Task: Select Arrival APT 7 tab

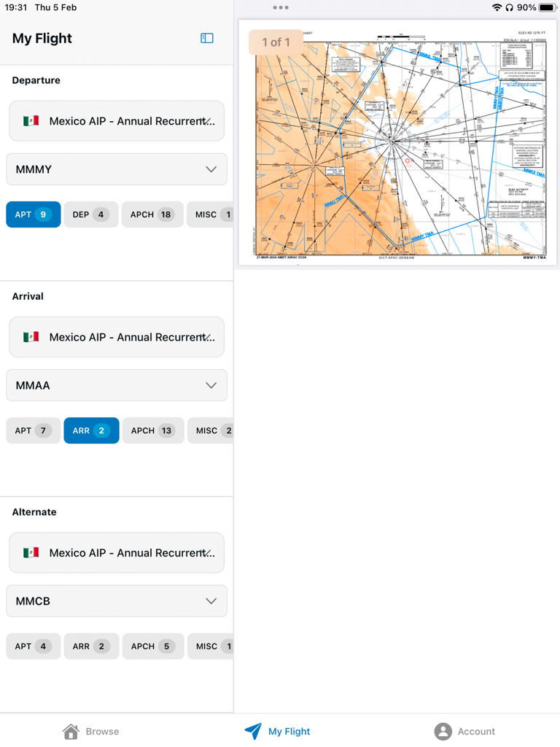Action: click(34, 430)
